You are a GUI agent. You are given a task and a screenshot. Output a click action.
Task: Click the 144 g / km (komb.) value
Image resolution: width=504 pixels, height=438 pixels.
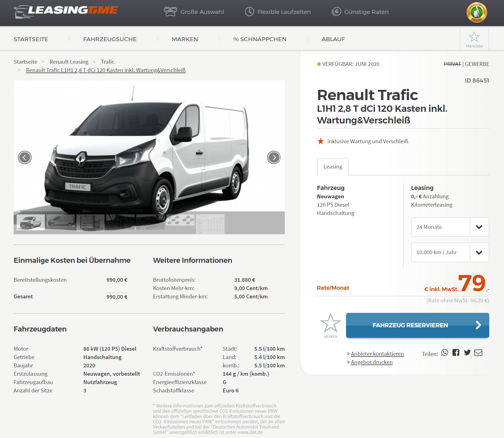coord(246,374)
